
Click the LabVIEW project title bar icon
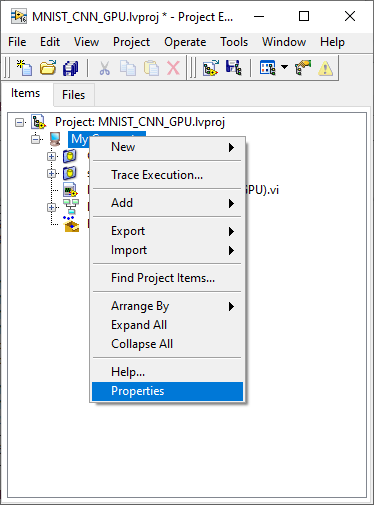pos(19,16)
